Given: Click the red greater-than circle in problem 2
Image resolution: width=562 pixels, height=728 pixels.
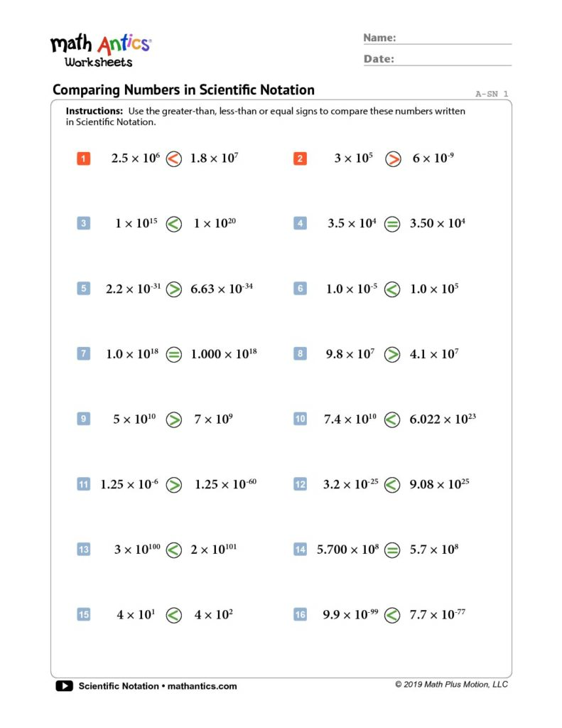Looking at the screenshot, I should (x=392, y=159).
